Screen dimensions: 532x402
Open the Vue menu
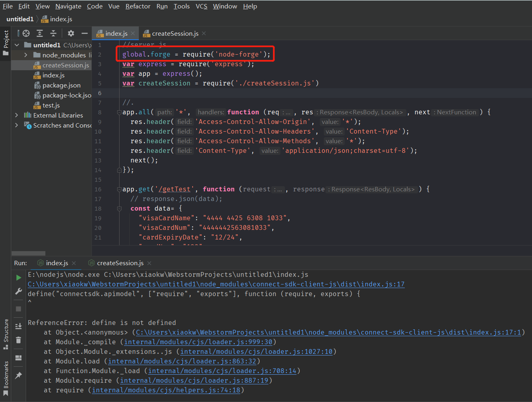point(114,6)
